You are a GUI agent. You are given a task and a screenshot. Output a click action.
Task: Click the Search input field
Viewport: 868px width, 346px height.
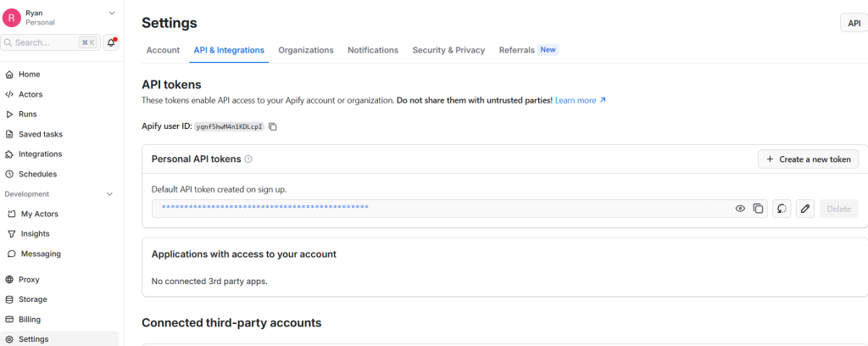click(50, 42)
